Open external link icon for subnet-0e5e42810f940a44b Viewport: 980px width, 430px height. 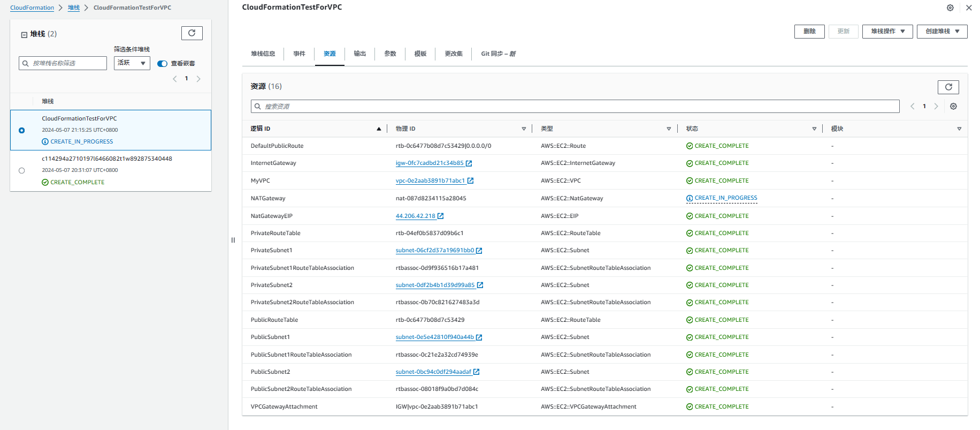point(479,337)
